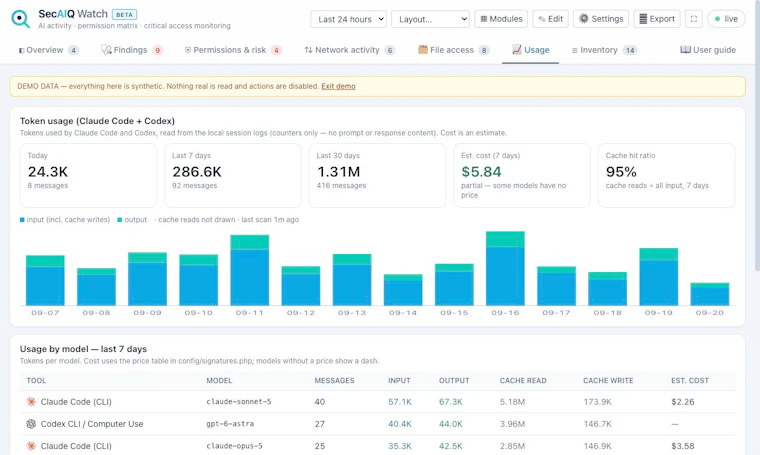
Task: Click the shield icon on Permissions & risk
Action: pyautogui.click(x=188, y=50)
